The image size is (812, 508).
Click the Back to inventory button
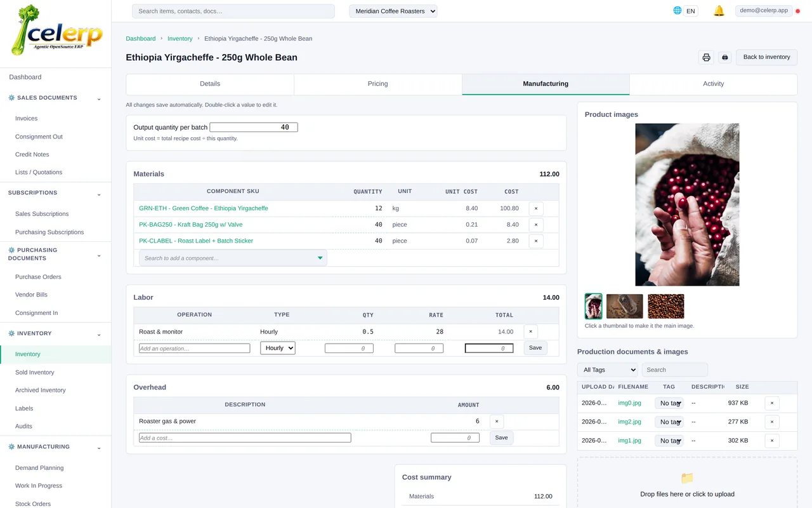pos(767,57)
